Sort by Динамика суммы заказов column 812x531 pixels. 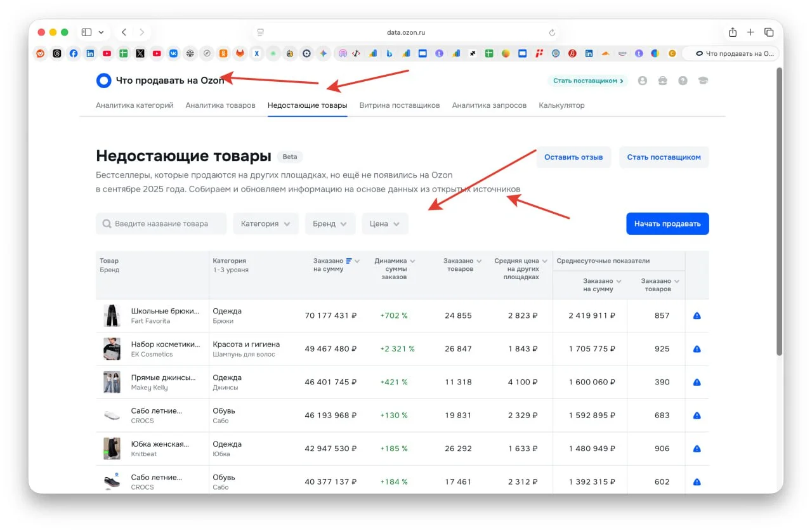394,268
